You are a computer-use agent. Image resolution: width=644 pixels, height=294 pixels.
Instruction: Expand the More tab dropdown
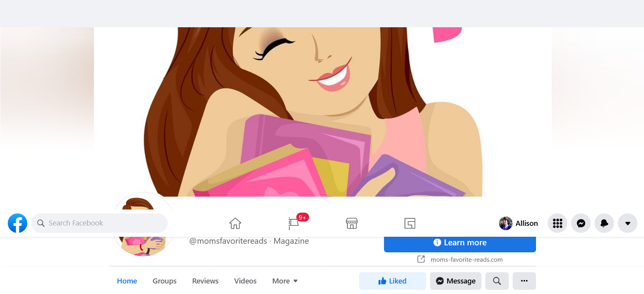[x=285, y=281]
